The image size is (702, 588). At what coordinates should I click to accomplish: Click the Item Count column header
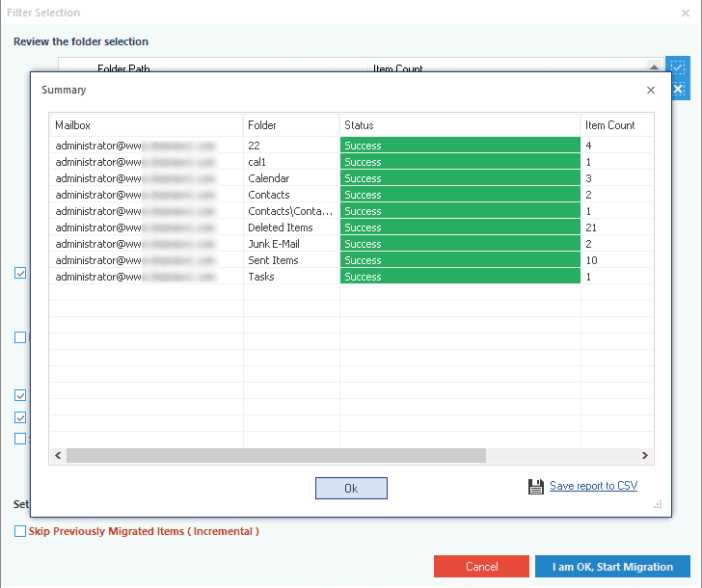pyautogui.click(x=617, y=125)
